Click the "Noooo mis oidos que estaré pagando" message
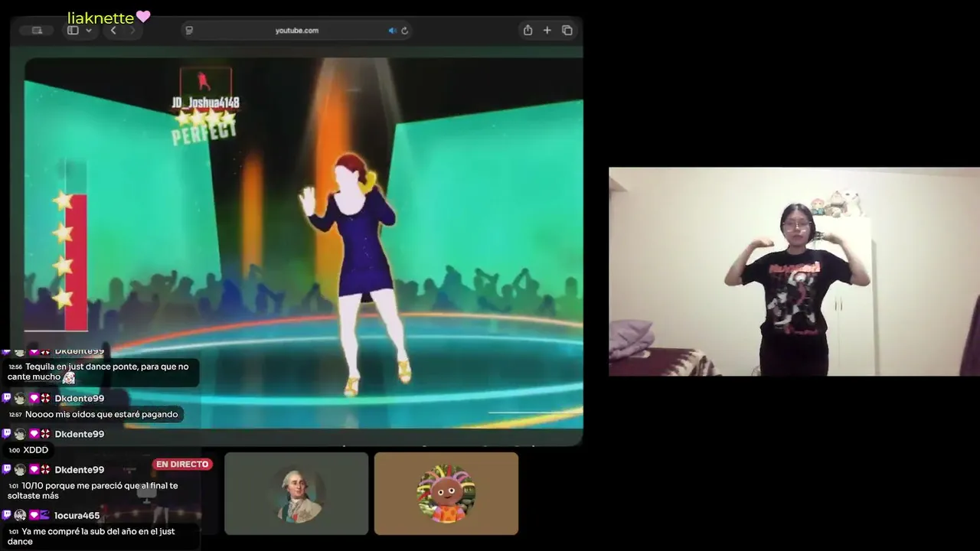The width and height of the screenshot is (980, 551). 93,415
